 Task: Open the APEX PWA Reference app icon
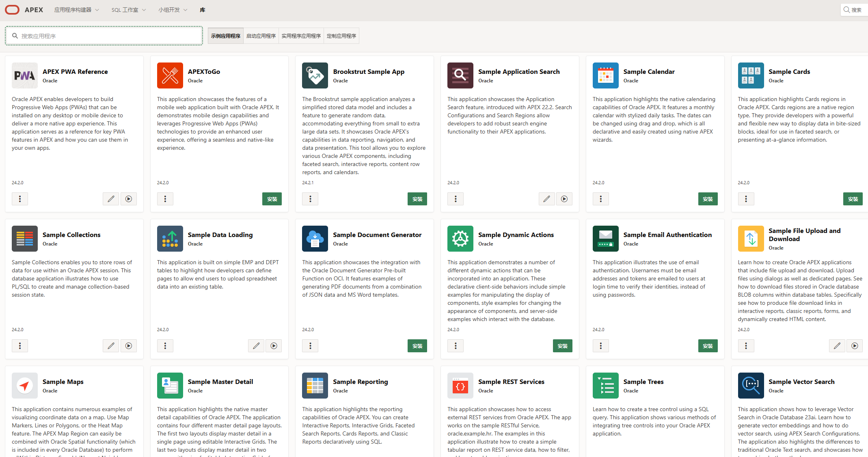tap(25, 75)
